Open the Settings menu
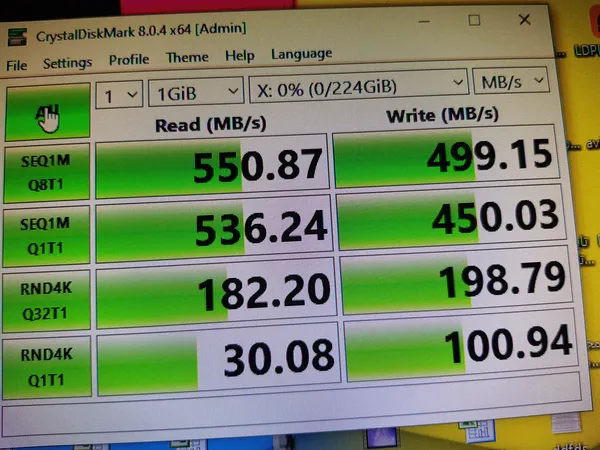 67,63
